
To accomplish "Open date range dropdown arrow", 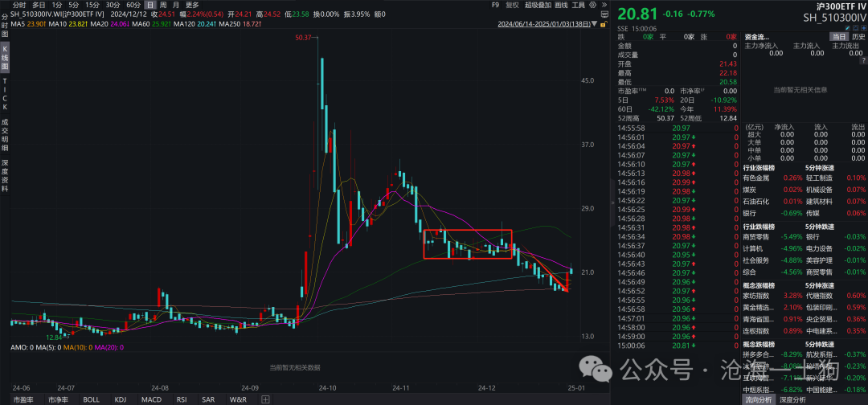I will click(594, 24).
